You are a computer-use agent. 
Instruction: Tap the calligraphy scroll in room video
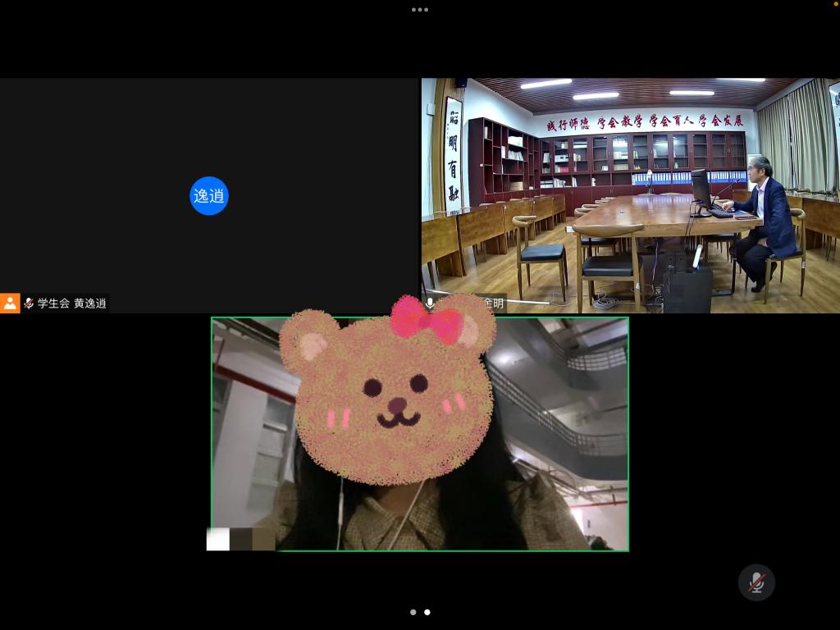[x=453, y=154]
